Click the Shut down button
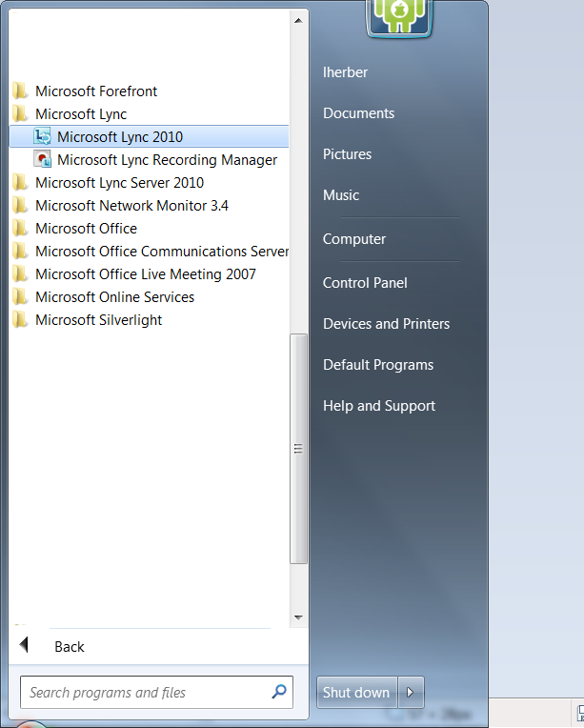The height and width of the screenshot is (728, 584). (357, 692)
